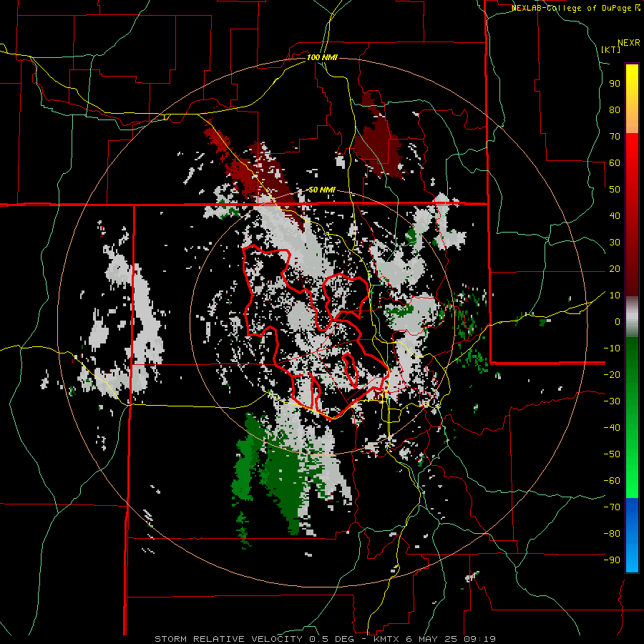Click the 30 value on velocity scale

pyautogui.click(x=615, y=243)
